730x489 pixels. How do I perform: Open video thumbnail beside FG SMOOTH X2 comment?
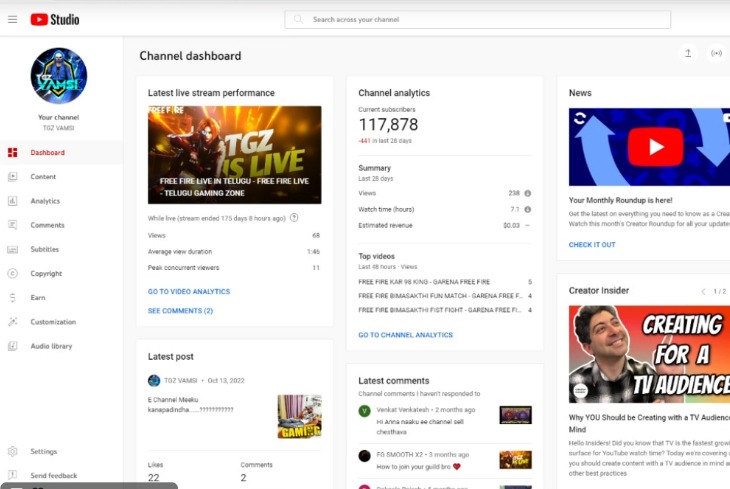515,460
